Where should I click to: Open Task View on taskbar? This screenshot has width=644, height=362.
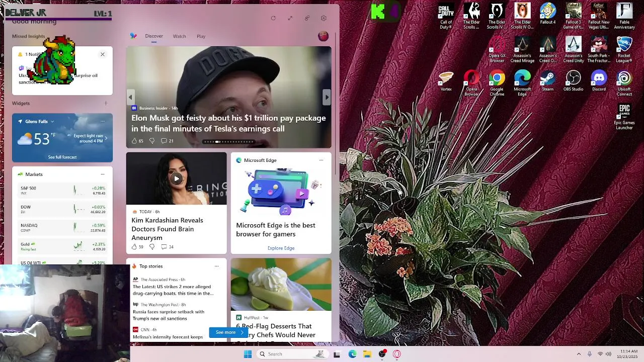click(x=337, y=354)
